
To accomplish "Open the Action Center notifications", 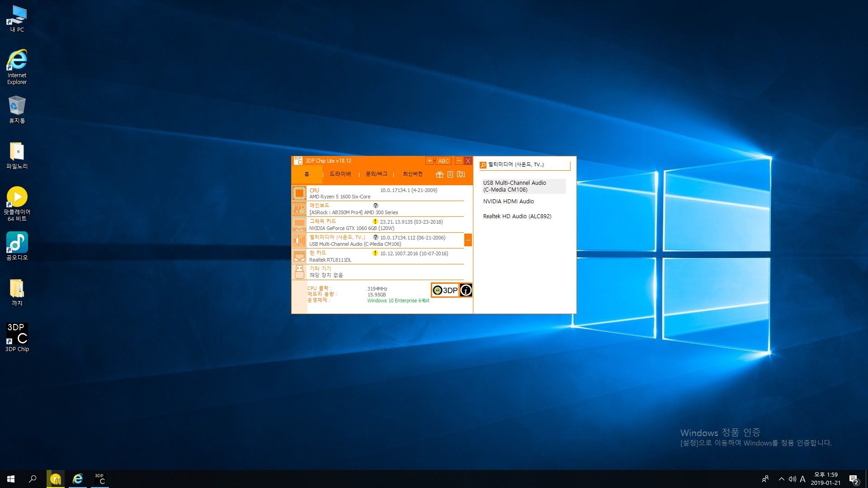I will tap(854, 479).
